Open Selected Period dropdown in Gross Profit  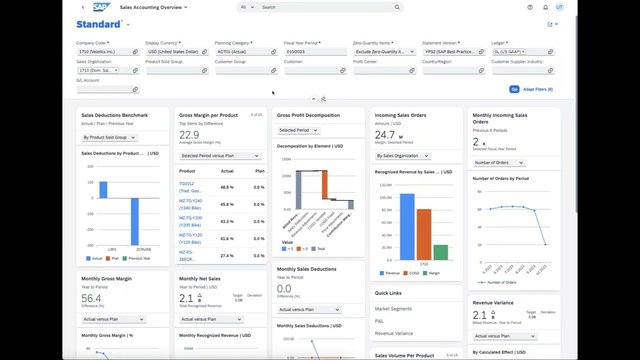(298, 130)
